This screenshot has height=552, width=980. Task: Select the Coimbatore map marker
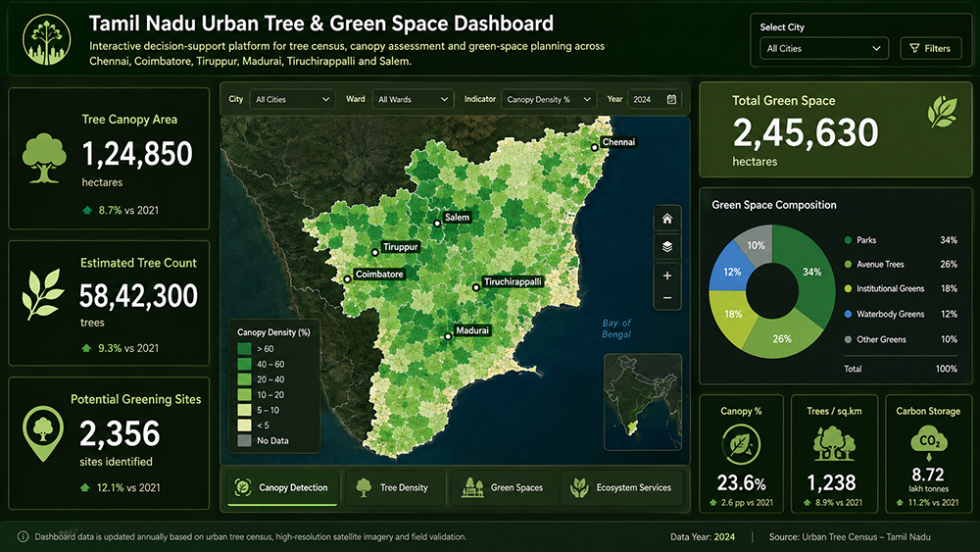pos(348,279)
